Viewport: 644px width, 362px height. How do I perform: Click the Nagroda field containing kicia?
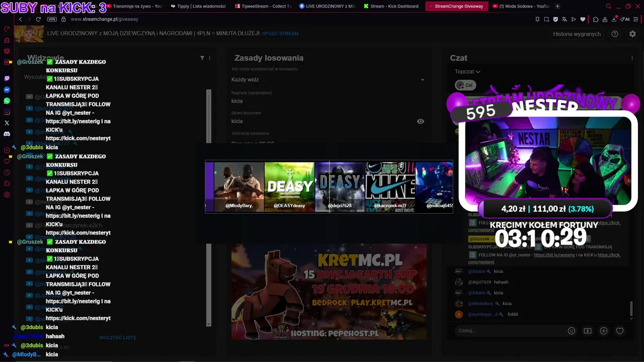click(328, 101)
